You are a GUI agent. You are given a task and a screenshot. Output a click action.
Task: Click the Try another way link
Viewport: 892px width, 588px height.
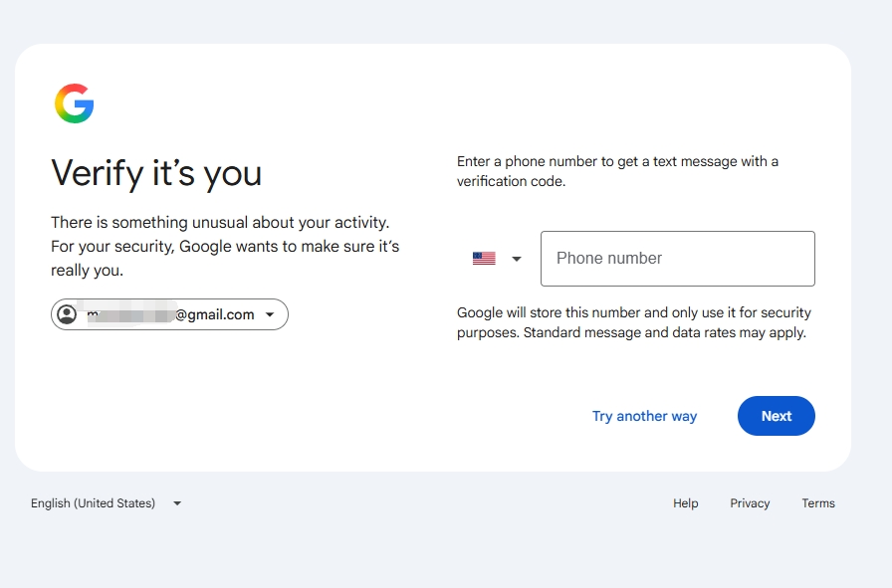pos(644,416)
